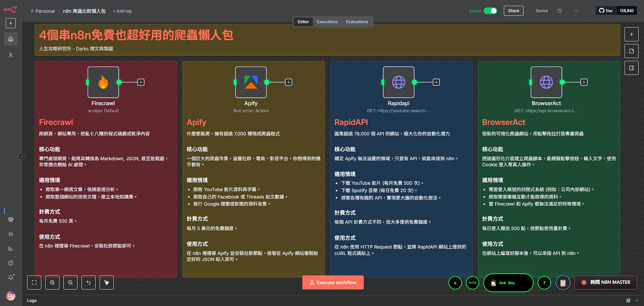Click the green Build circle button
The image size is (644, 306).
[472, 283]
